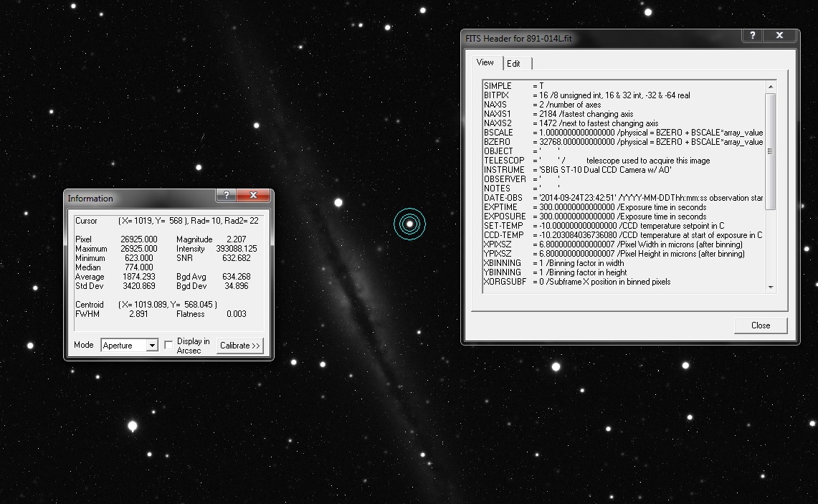Image resolution: width=818 pixels, height=504 pixels.
Task: Select the DATE-OBS header line
Action: click(x=624, y=198)
